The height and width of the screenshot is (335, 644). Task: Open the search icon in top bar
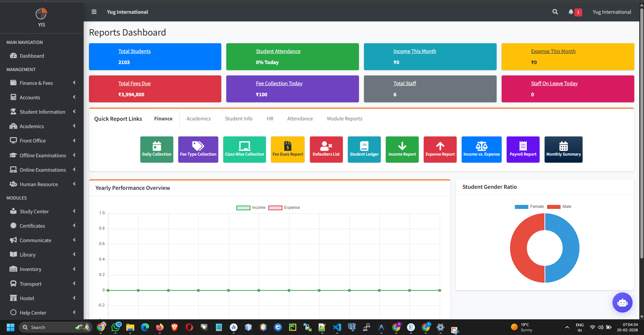[555, 12]
